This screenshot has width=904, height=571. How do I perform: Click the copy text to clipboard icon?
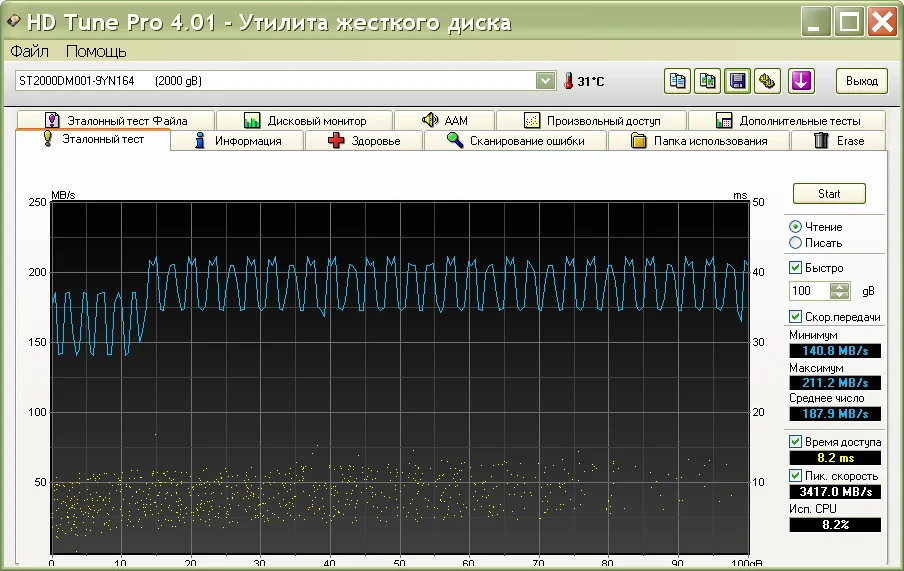point(677,81)
